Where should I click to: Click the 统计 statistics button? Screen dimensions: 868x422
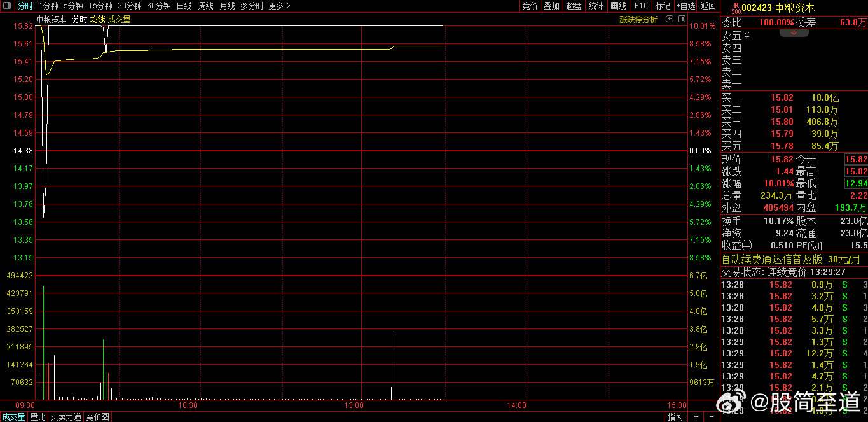(x=596, y=6)
